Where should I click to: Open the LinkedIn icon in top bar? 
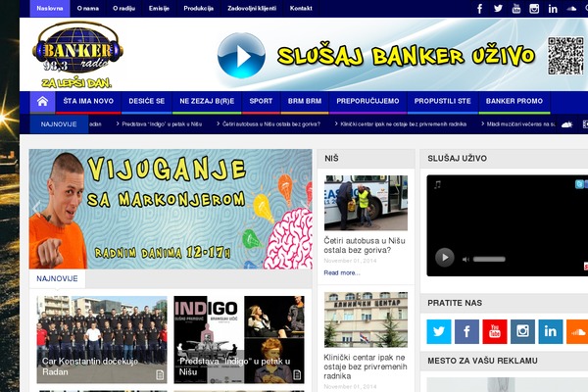tap(553, 9)
